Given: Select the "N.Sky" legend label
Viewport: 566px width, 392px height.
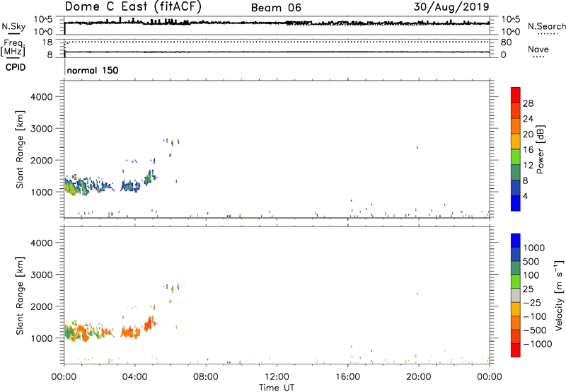Looking at the screenshot, I should coord(13,26).
